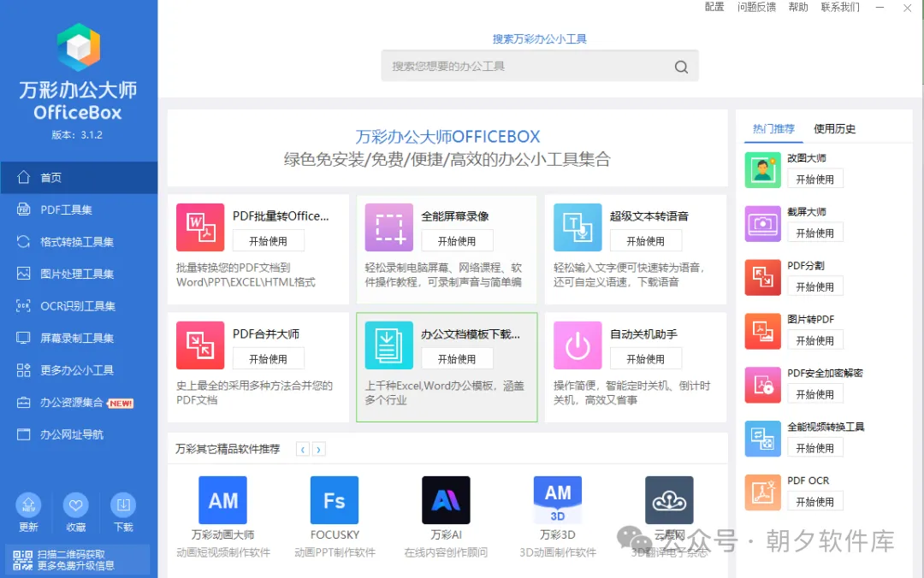Launch the FOCUSKY software icon
Image resolution: width=924 pixels, height=578 pixels.
(x=334, y=499)
